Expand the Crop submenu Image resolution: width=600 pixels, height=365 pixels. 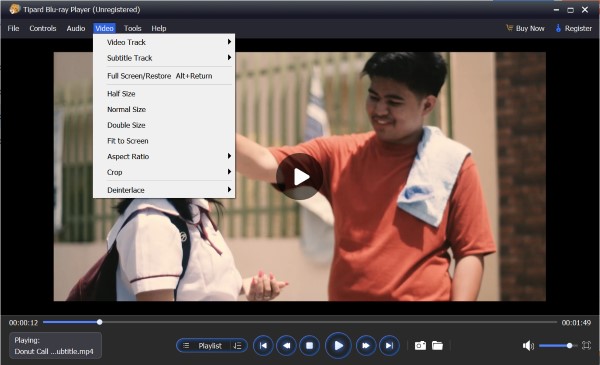(164, 172)
